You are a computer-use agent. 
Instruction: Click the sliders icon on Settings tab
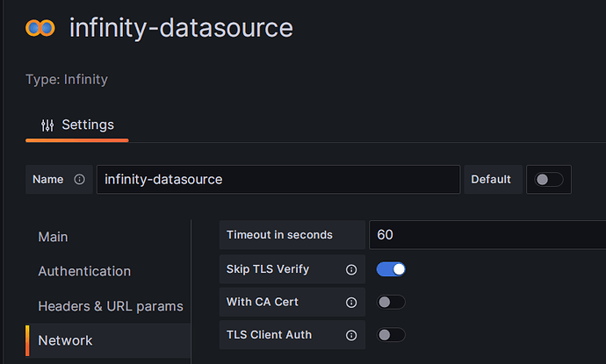coord(47,125)
